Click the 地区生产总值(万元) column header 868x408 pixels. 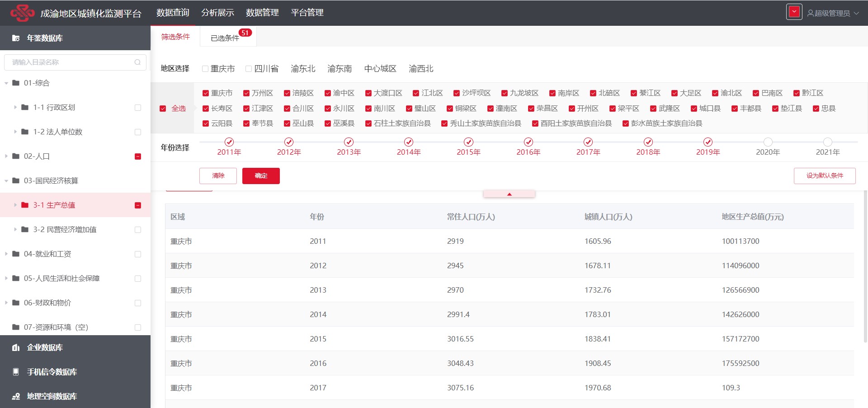point(752,217)
